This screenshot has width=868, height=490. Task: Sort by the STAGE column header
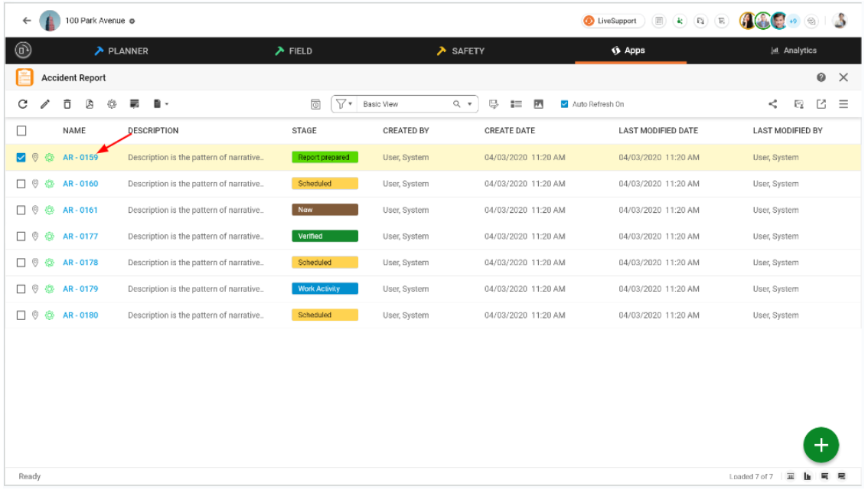point(305,131)
